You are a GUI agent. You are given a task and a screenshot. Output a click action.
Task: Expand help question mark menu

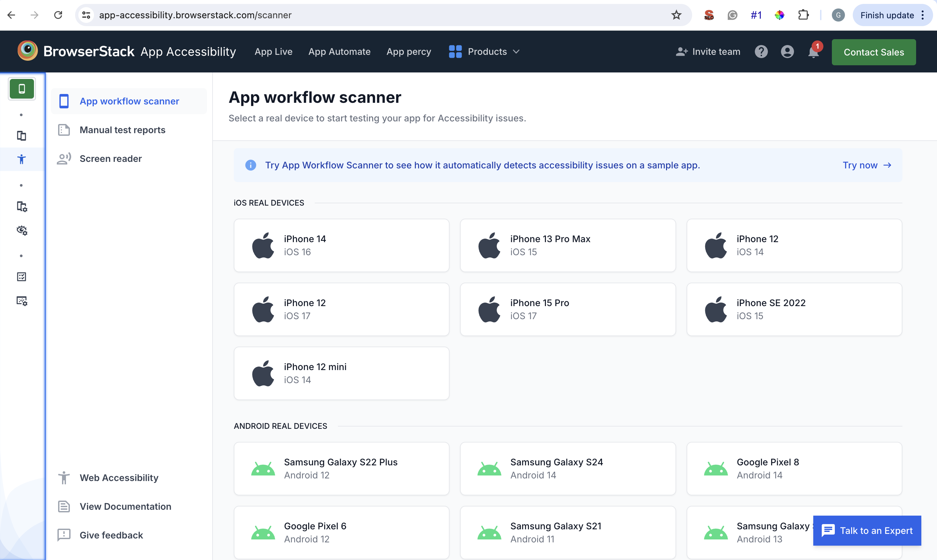pos(761,52)
